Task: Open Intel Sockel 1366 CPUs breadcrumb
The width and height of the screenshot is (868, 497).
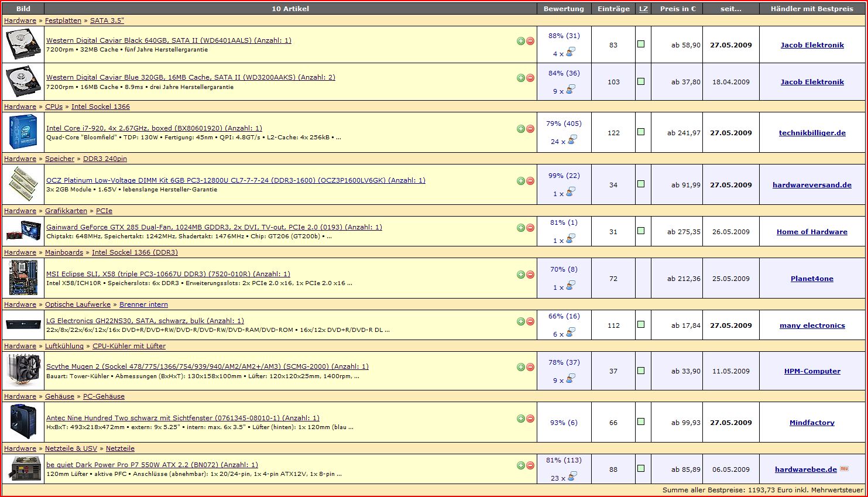Action: pyautogui.click(x=101, y=107)
